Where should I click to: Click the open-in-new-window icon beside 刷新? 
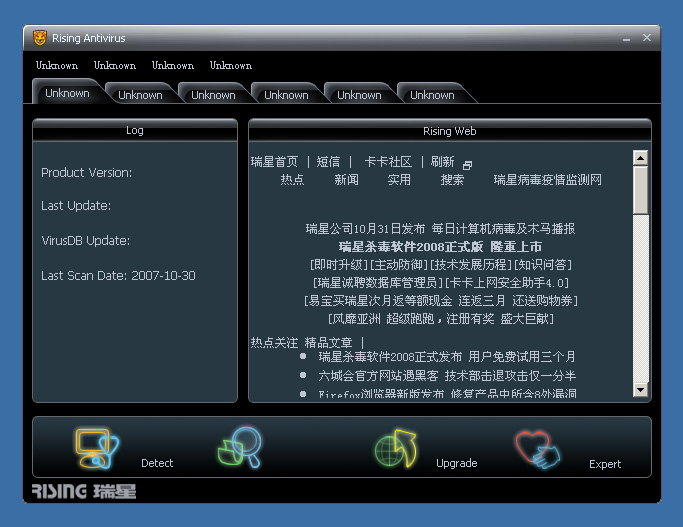click(x=467, y=165)
